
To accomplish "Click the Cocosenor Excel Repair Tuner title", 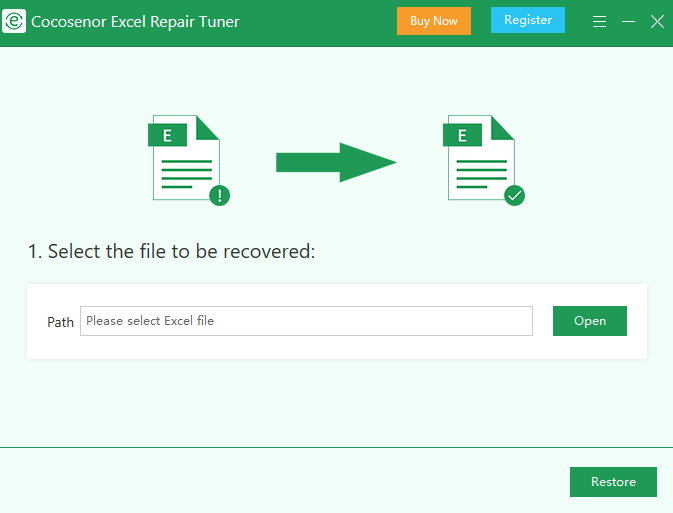I will [135, 21].
